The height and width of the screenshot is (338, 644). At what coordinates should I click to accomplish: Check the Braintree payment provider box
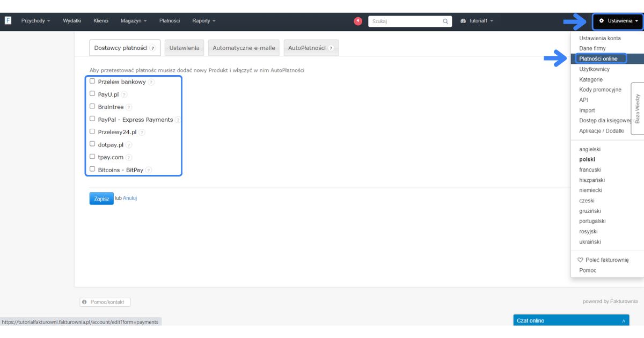coord(92,106)
